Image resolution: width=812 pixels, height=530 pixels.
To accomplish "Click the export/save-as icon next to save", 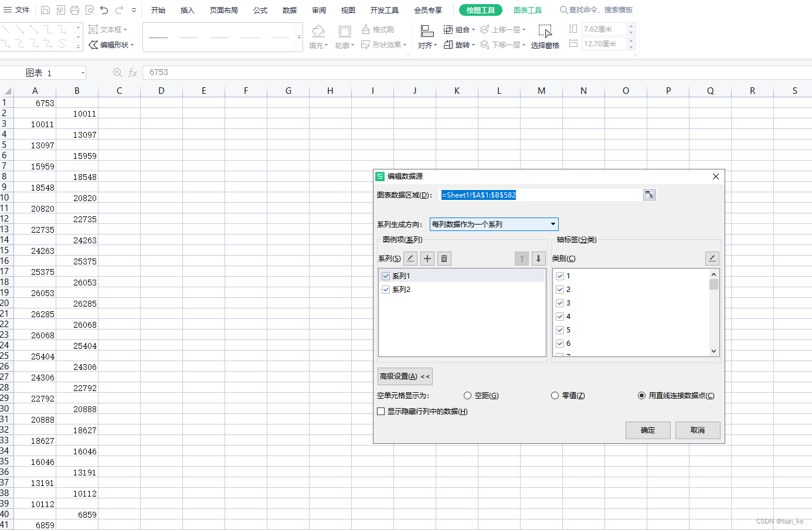I will tap(60, 10).
